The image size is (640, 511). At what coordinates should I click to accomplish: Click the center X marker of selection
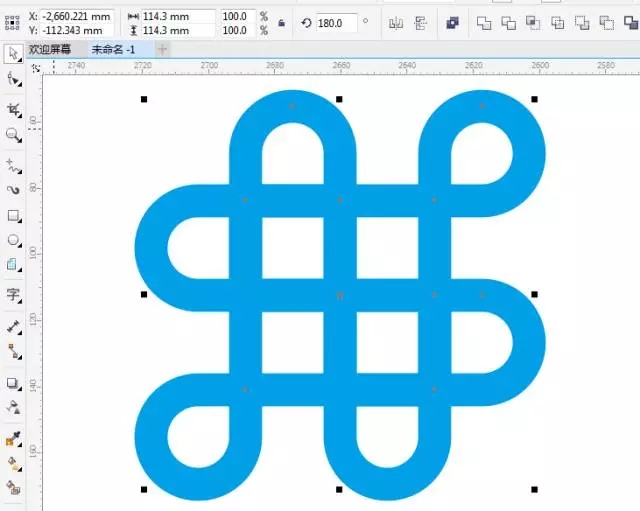pos(340,295)
